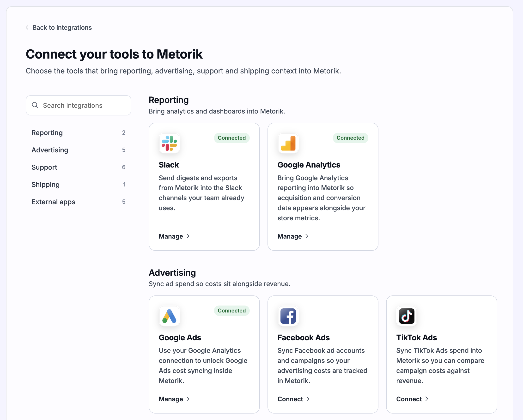Click Slack's Connected status badge
Viewport: 523px width, 420px height.
tap(232, 138)
